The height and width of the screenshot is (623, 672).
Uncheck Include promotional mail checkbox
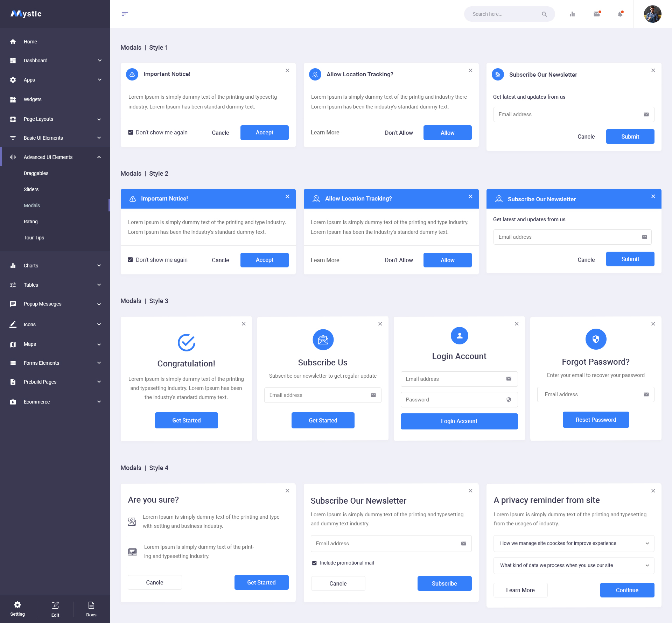tap(314, 563)
